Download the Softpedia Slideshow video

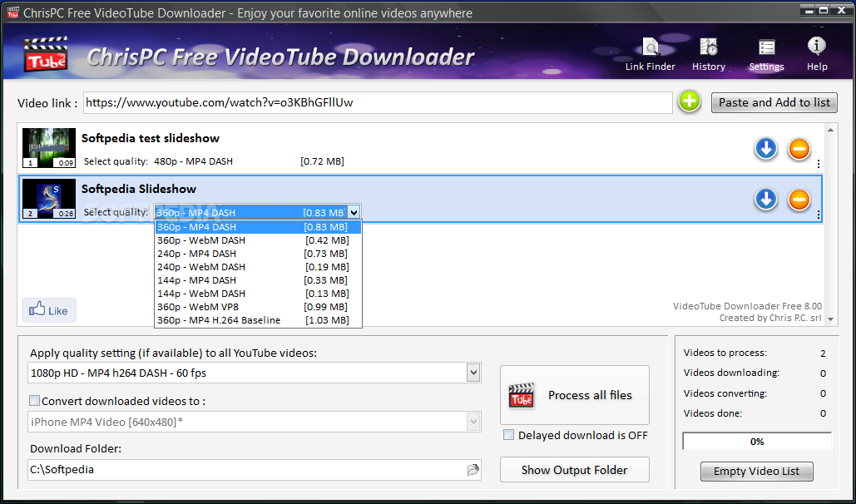(x=766, y=200)
